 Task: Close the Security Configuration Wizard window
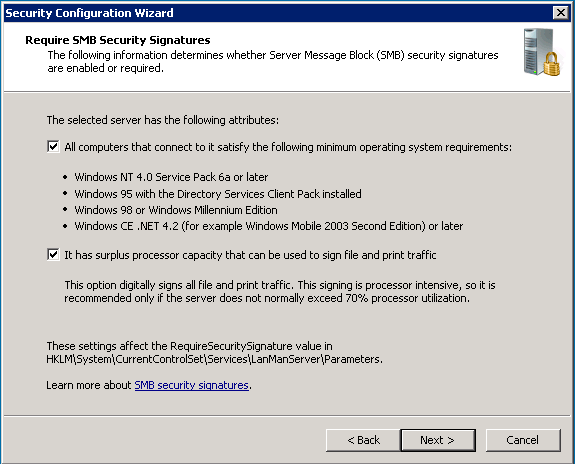pyautogui.click(x=561, y=13)
